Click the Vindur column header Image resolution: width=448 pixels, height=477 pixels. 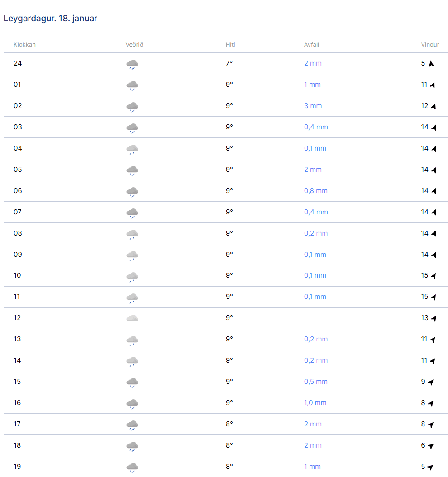430,44
